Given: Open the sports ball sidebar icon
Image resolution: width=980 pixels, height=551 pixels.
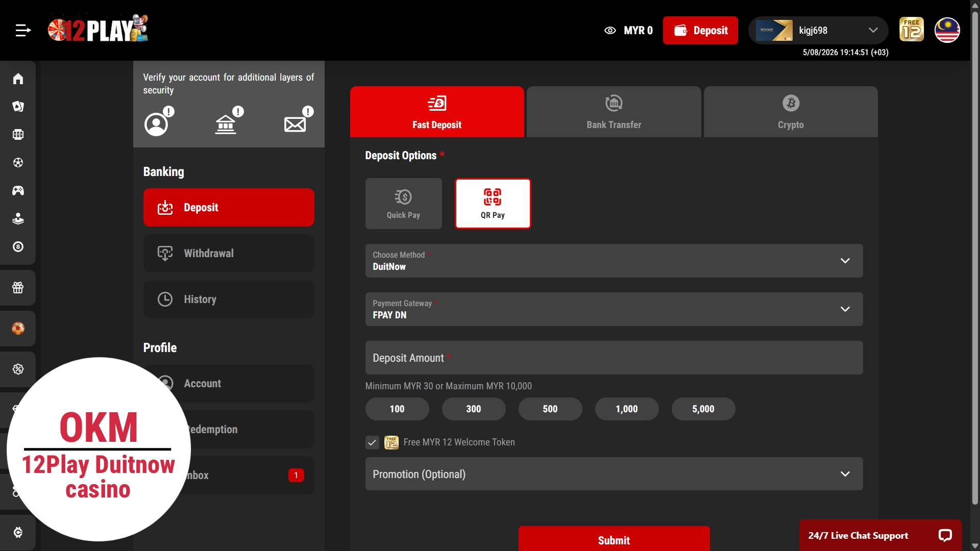Looking at the screenshot, I should tap(18, 163).
